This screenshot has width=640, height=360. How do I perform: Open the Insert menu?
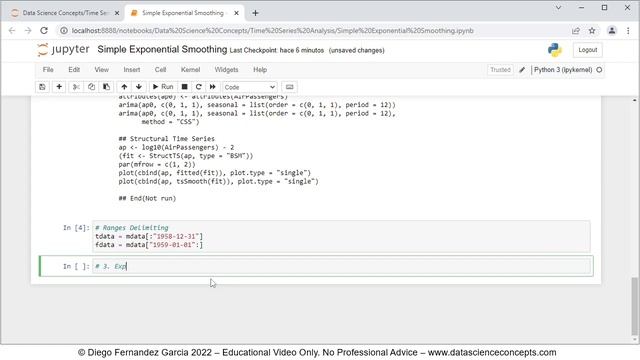pyautogui.click(x=131, y=70)
